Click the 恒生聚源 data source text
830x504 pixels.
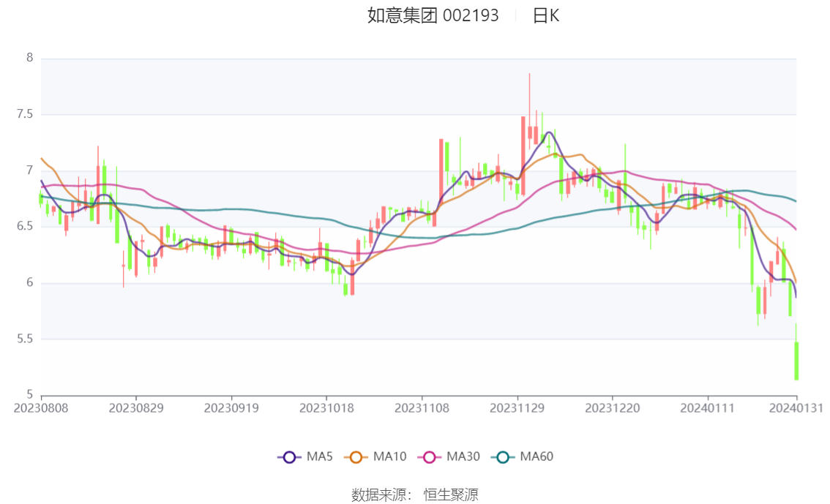pos(451,495)
